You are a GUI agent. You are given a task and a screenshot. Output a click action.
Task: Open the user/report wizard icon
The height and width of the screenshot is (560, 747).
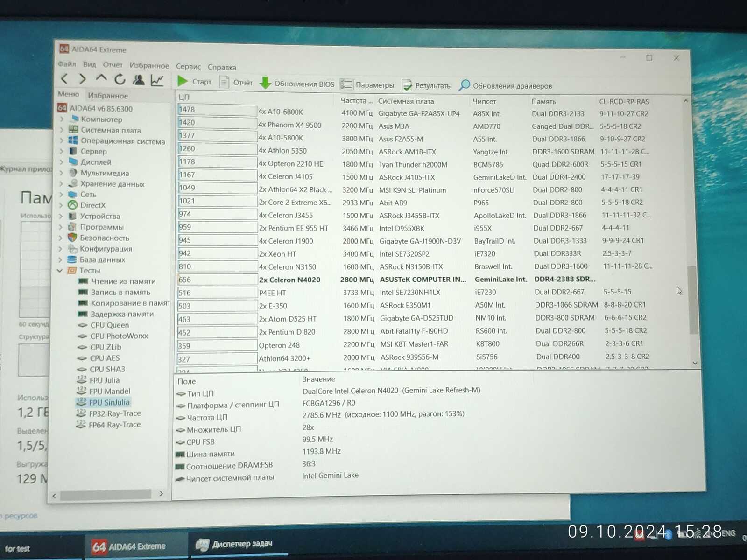138,80
